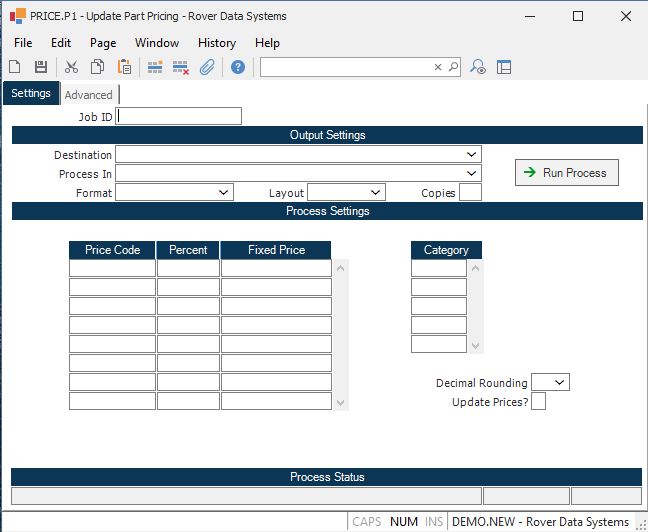Click the paperclip attachments icon
This screenshot has width=648, height=532.
point(207,67)
